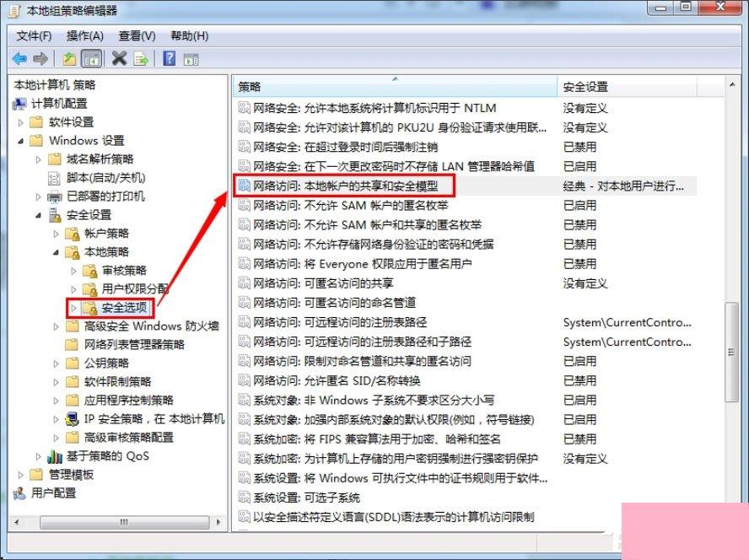749x560 pixels.
Task: Click the tree pane scroll left arrow
Action: [x=17, y=522]
